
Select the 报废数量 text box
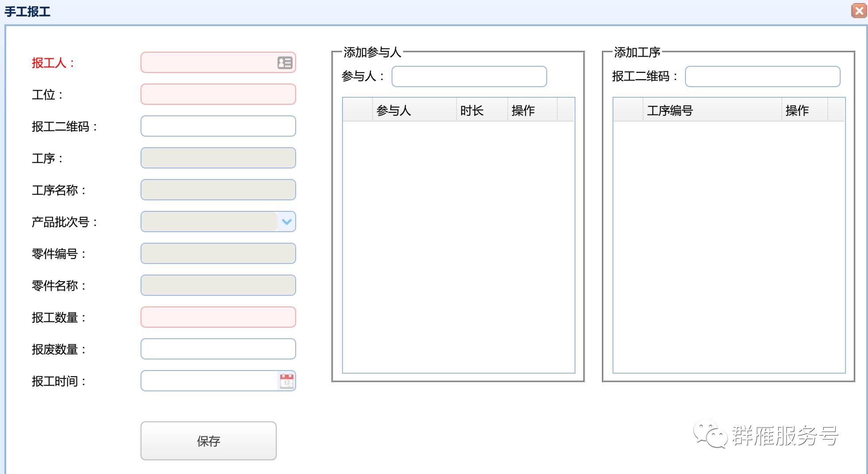(x=218, y=349)
